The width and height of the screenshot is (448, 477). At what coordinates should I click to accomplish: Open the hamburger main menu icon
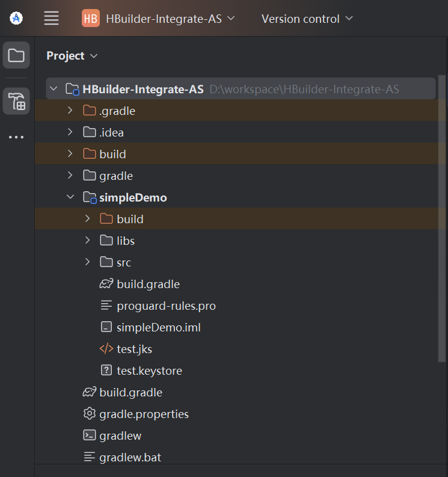tap(51, 18)
